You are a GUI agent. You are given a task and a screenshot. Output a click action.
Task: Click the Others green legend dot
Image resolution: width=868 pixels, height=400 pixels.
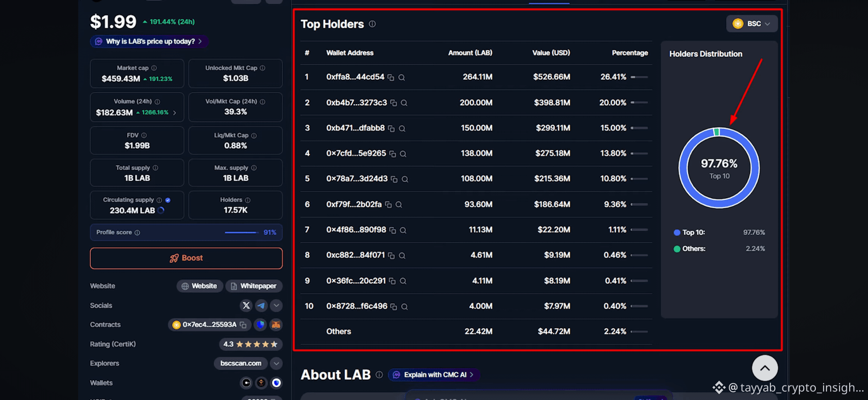677,249
